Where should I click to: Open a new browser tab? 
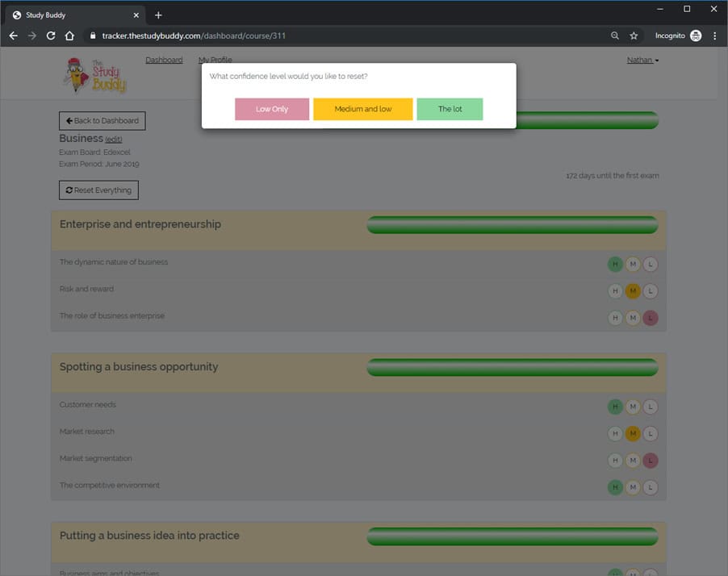158,15
